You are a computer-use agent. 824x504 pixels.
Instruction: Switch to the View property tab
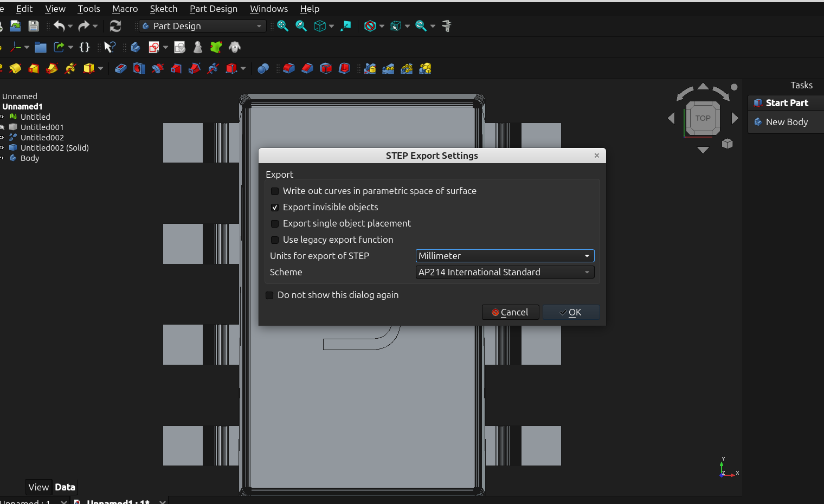[38, 487]
